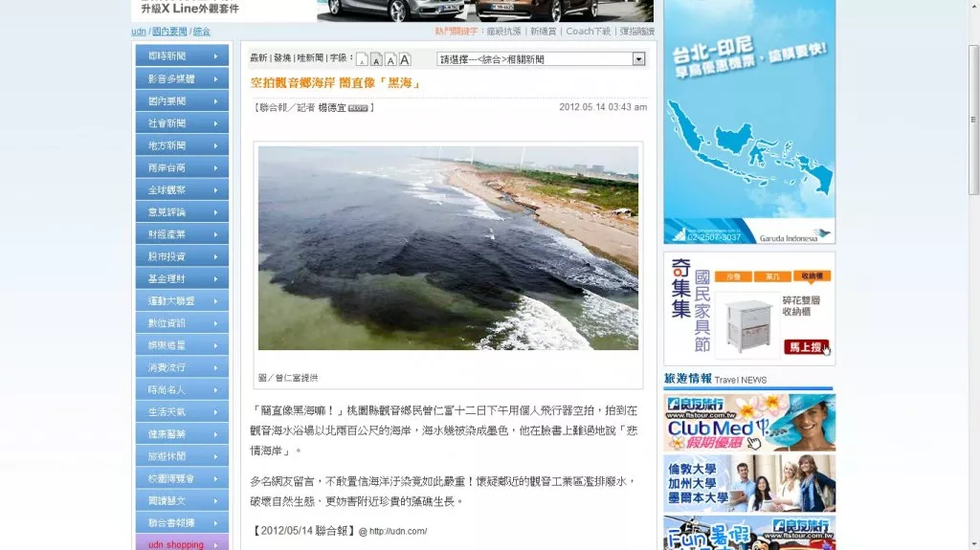Go to udn shopping in sidebar
This screenshot has width=980, height=550.
tap(182, 543)
